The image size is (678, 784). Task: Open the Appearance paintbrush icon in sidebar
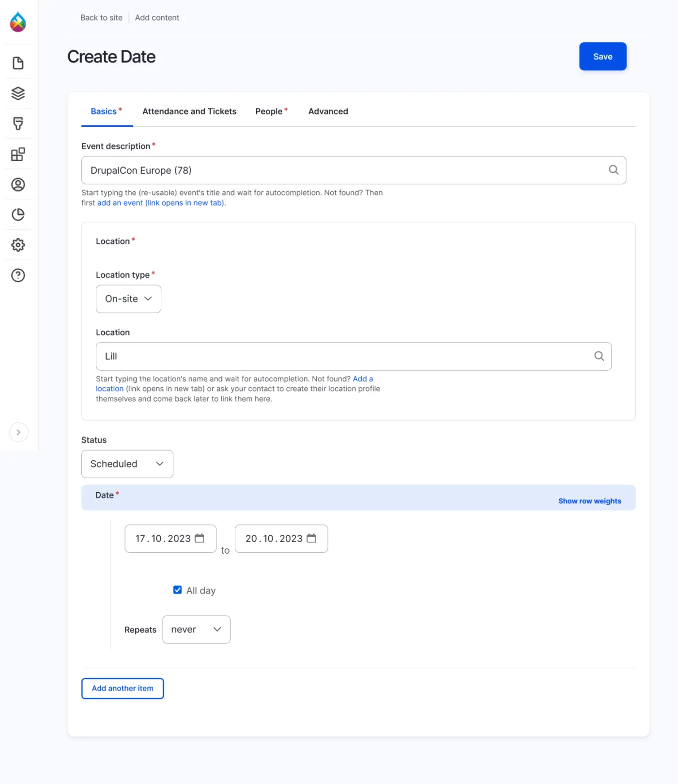click(x=18, y=123)
